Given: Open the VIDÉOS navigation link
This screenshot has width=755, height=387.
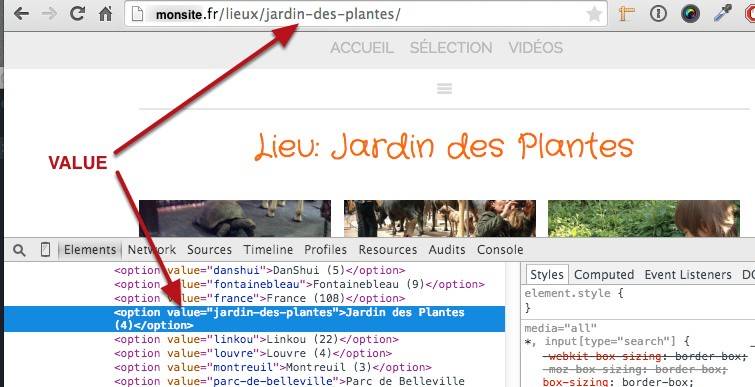Looking at the screenshot, I should 535,48.
